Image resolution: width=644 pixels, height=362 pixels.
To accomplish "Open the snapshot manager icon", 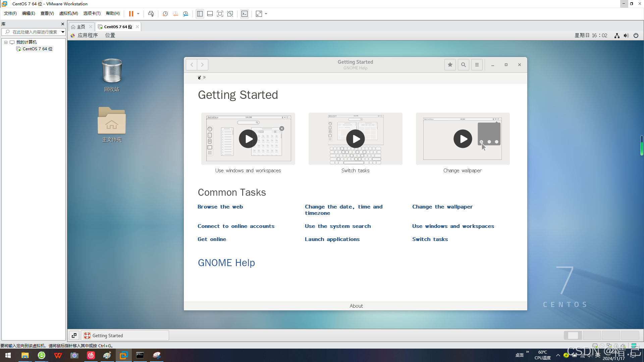I will [185, 14].
